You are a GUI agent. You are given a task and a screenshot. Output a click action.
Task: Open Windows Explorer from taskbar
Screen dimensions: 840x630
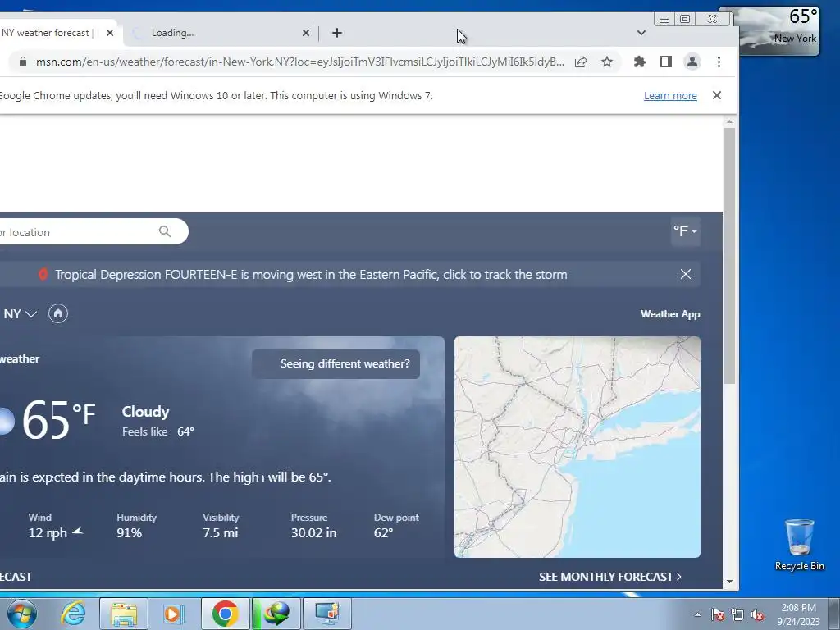pos(124,614)
